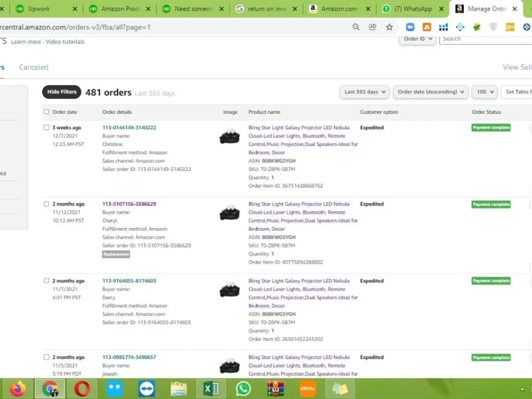
Task: Open Sticky Notes from the taskbar
Action: pyautogui.click(x=340, y=389)
